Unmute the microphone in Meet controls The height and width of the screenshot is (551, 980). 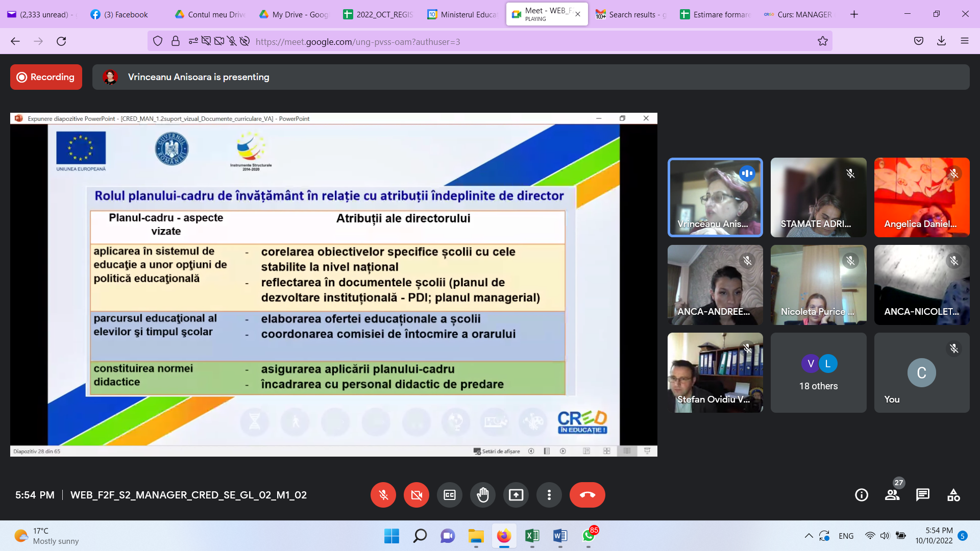tap(383, 495)
